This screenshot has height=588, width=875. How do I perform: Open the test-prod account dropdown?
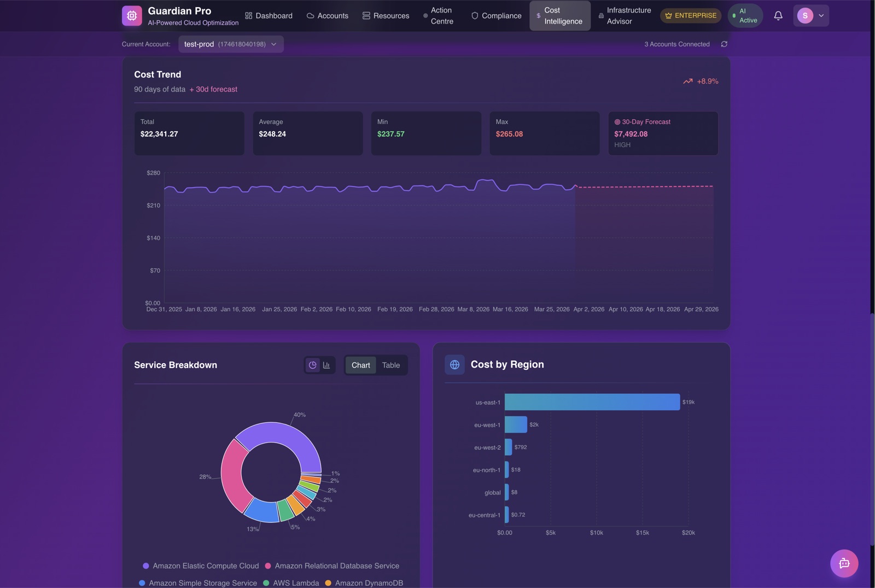click(230, 44)
